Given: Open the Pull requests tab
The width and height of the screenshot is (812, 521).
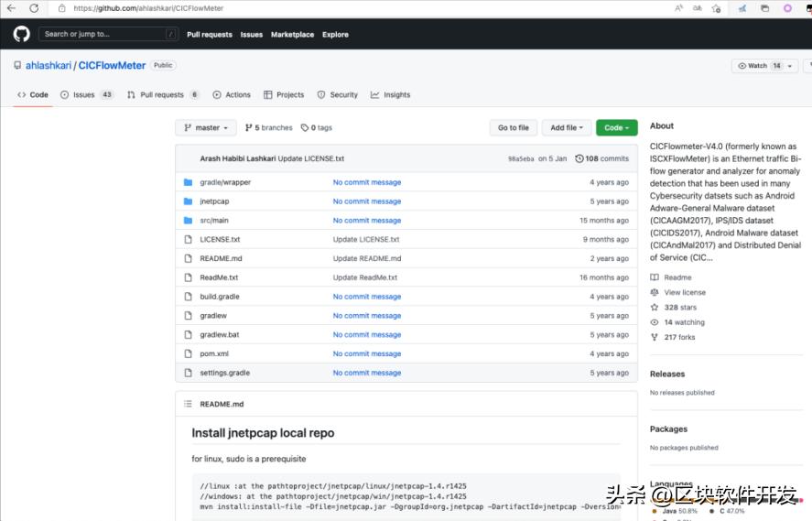Looking at the screenshot, I should click(x=162, y=95).
